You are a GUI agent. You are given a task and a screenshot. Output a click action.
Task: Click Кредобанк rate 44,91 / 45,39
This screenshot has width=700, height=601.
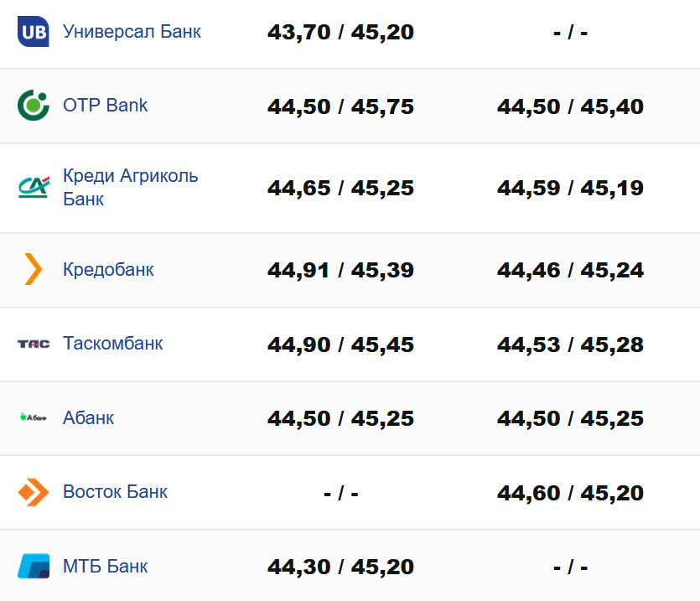pyautogui.click(x=340, y=271)
